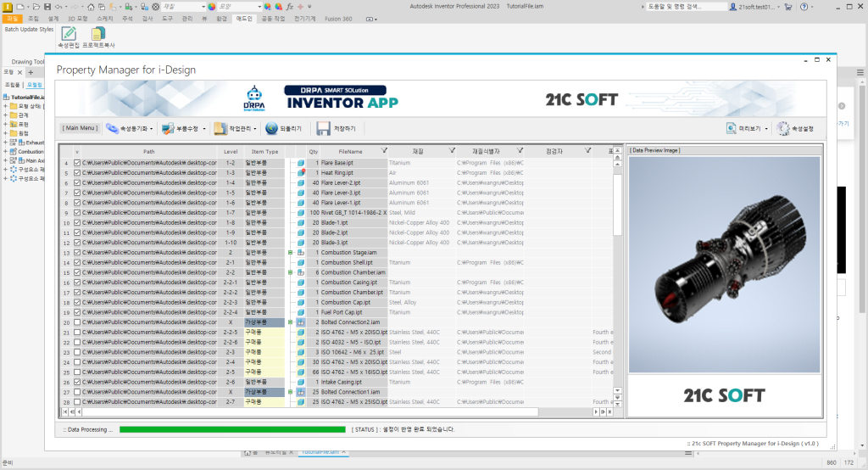The height and width of the screenshot is (470, 868).
Task: Click the New file icon in quick access toolbar
Action: pyautogui.click(x=20, y=7)
